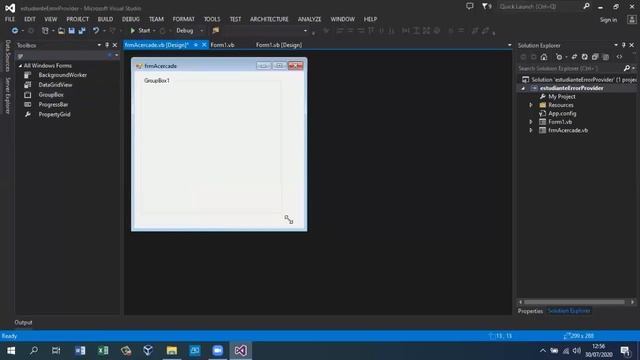Image resolution: width=640 pixels, height=360 pixels.
Task: Switch to the Form1.vb [Design] tab
Action: [x=279, y=45]
